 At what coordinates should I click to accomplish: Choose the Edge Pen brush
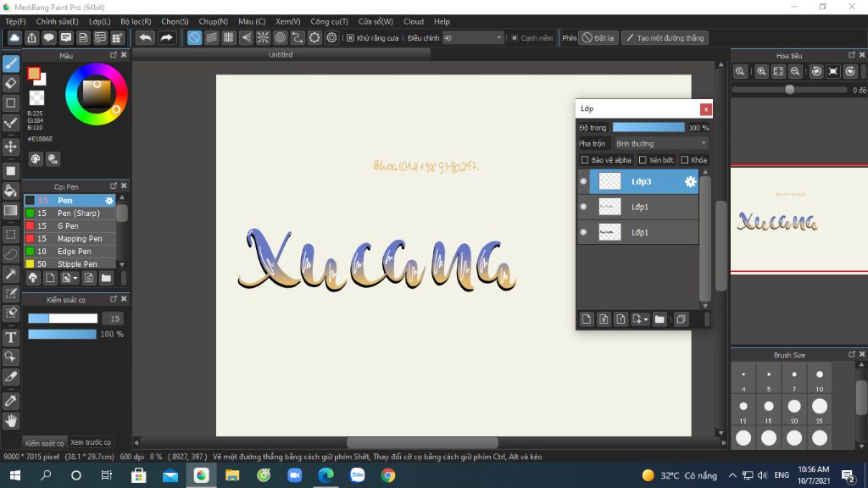(x=70, y=251)
